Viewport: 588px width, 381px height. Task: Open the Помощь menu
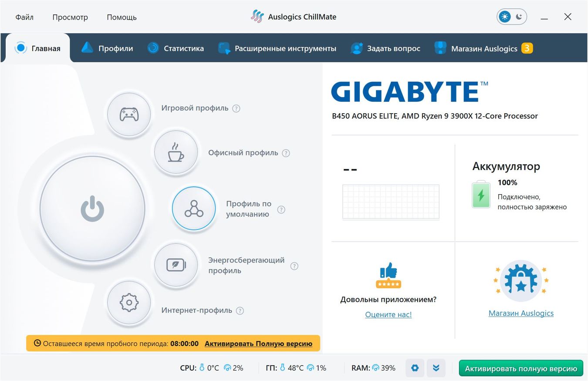point(122,17)
